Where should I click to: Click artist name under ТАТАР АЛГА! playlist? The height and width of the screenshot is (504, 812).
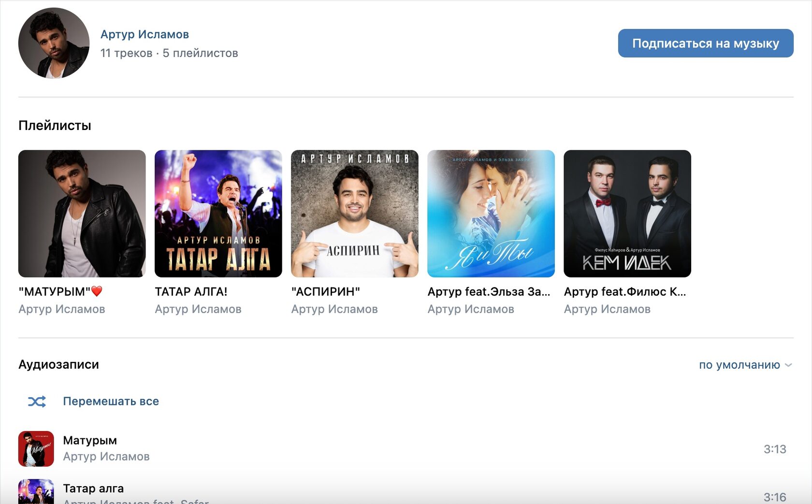click(x=198, y=309)
